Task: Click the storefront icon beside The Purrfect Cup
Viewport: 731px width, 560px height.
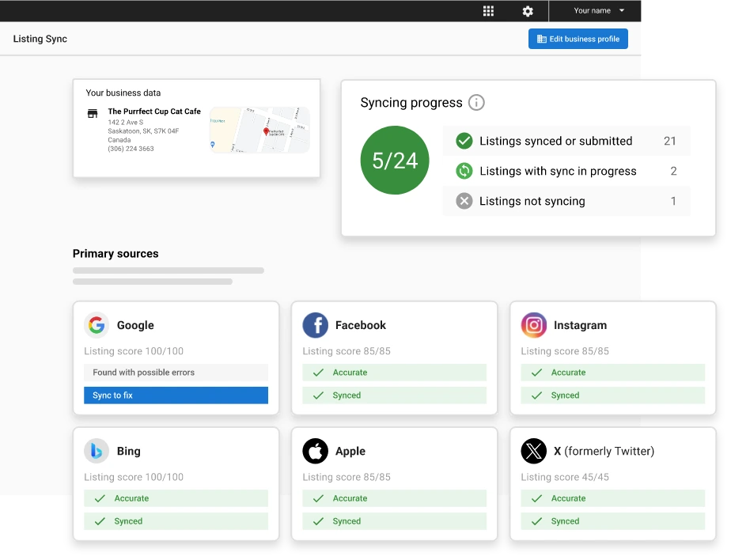Action: 91,112
